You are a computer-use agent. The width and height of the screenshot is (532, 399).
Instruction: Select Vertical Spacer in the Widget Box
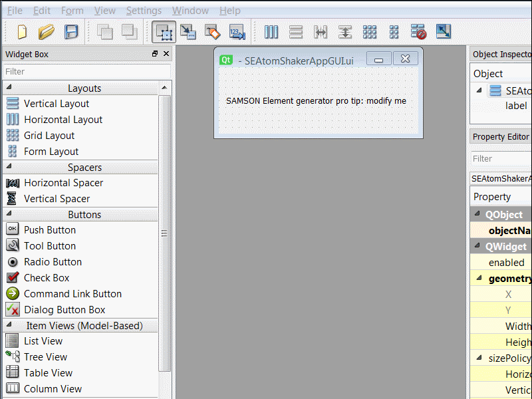tap(57, 198)
